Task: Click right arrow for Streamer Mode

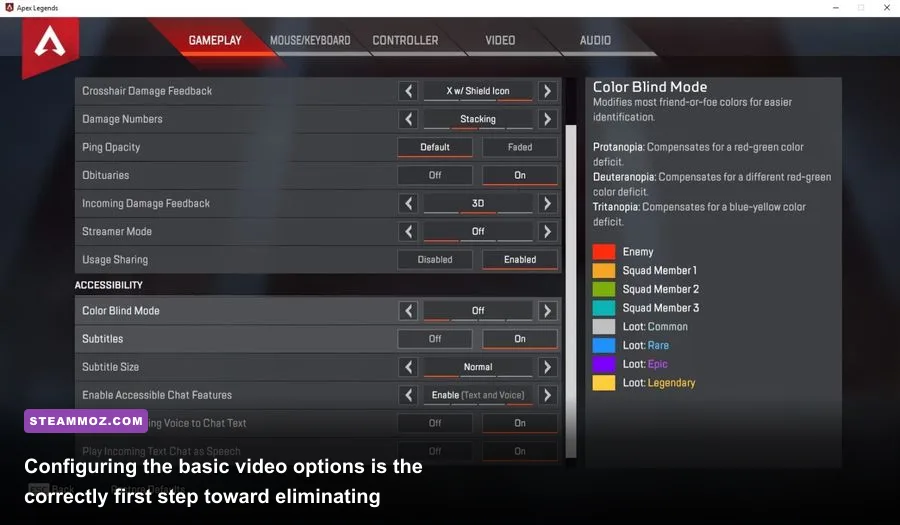Action: (x=548, y=231)
